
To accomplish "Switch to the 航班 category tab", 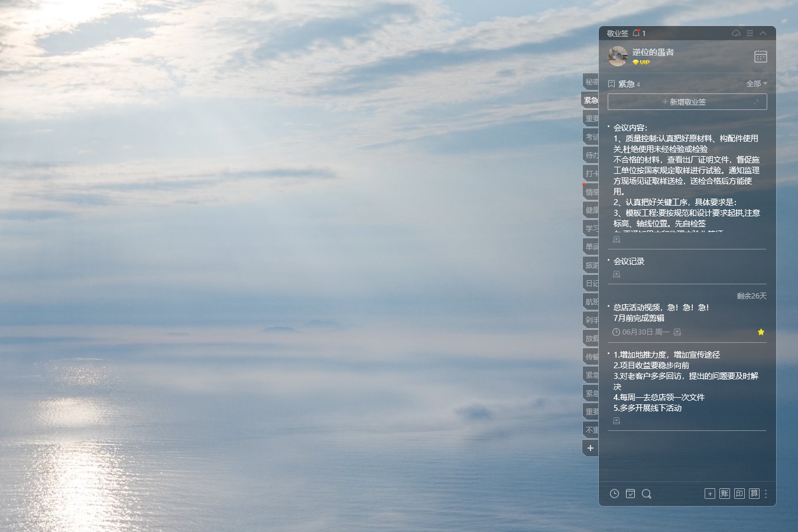I will (591, 301).
